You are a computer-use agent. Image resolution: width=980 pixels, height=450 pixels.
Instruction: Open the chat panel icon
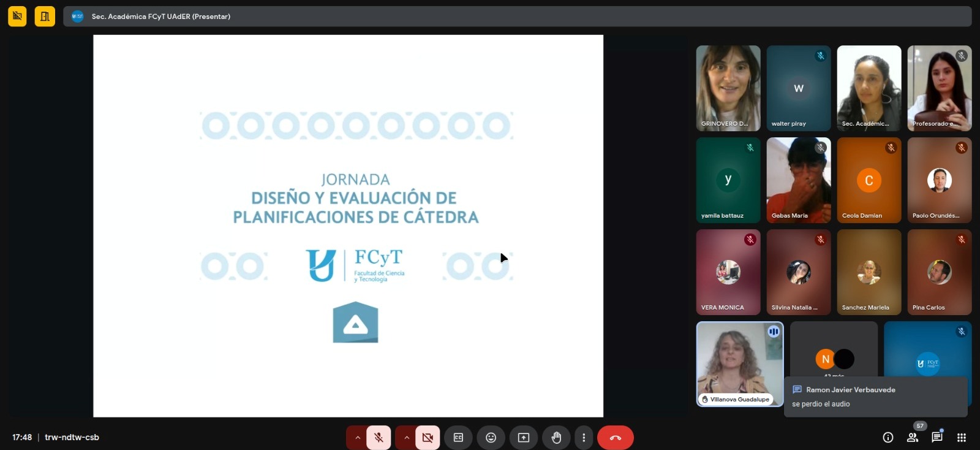point(937,437)
